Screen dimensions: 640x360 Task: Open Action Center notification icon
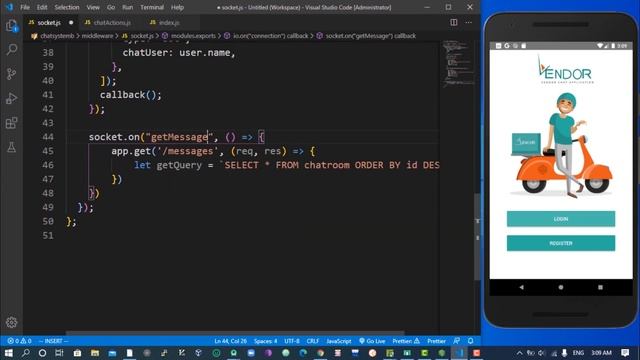coord(625,353)
